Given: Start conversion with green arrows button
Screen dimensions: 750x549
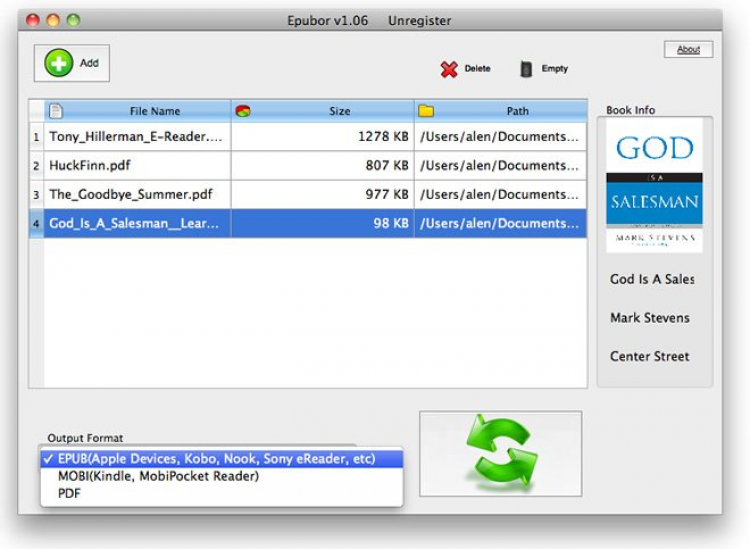Looking at the screenshot, I should click(x=500, y=453).
